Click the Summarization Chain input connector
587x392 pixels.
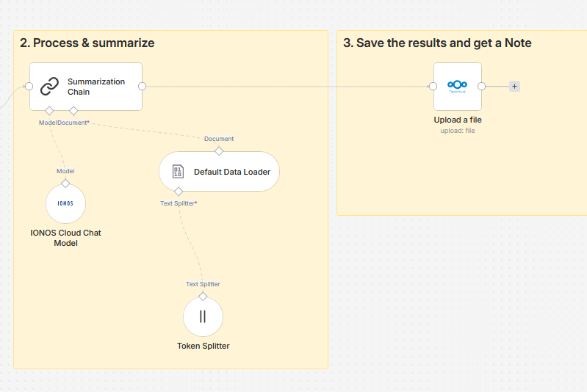(29, 87)
